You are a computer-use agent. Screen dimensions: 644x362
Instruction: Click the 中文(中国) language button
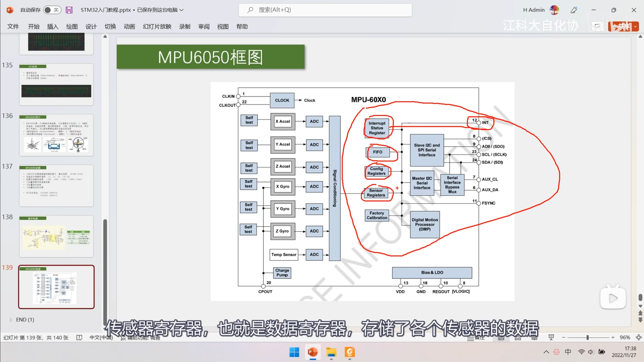point(101,338)
